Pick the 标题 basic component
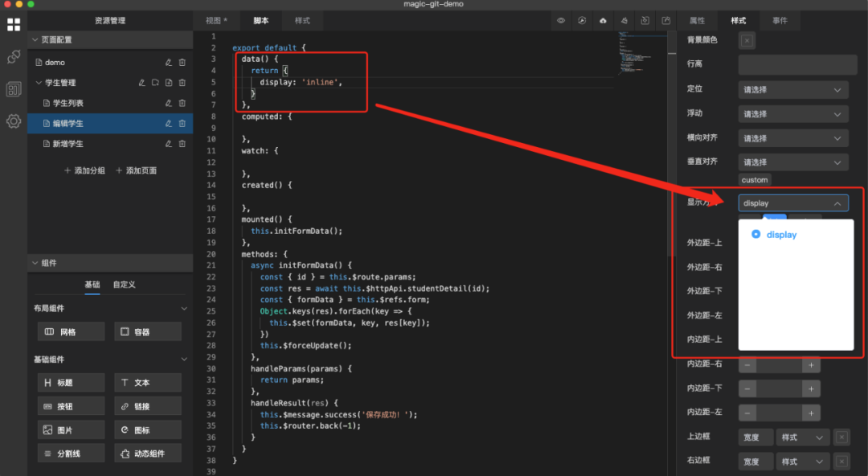The width and height of the screenshot is (868, 476). click(71, 383)
